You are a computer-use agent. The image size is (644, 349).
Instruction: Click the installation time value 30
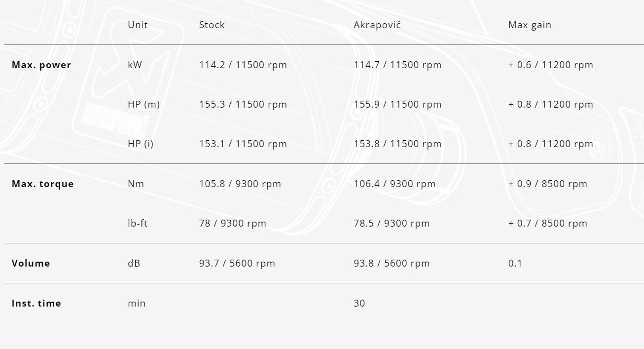tap(359, 303)
